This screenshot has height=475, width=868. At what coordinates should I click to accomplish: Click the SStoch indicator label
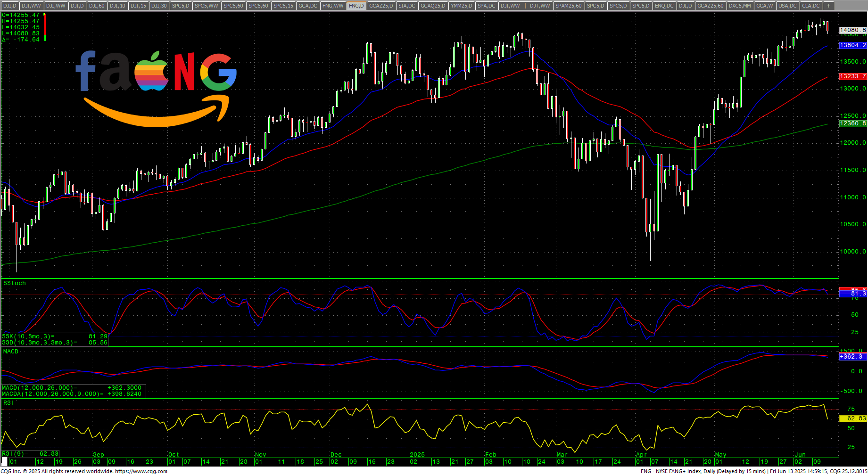15,283
